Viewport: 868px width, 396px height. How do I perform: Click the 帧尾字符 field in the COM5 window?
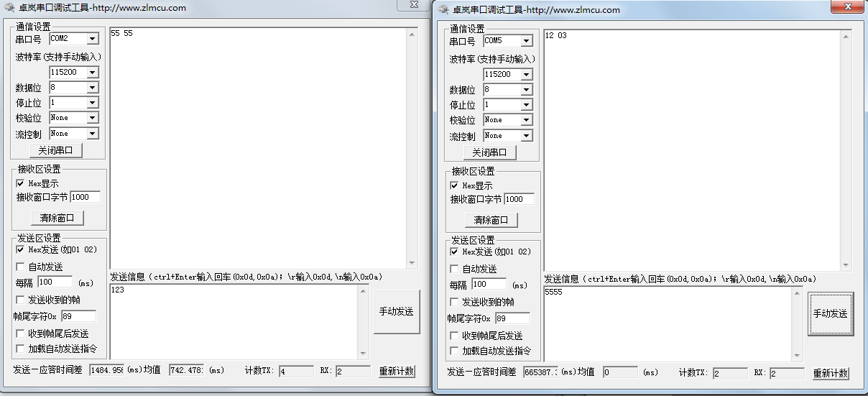pyautogui.click(x=512, y=318)
